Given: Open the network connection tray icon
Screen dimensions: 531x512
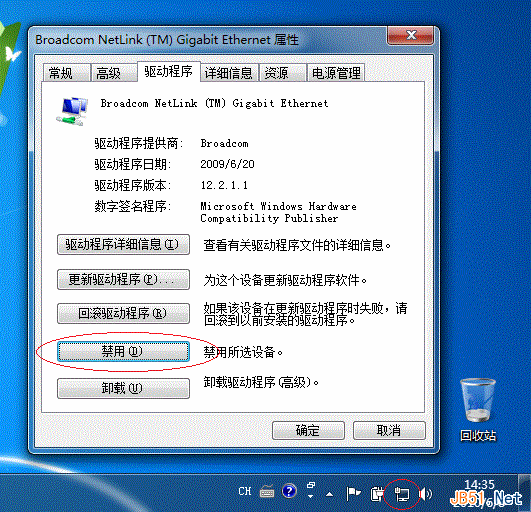Looking at the screenshot, I should 402,494.
